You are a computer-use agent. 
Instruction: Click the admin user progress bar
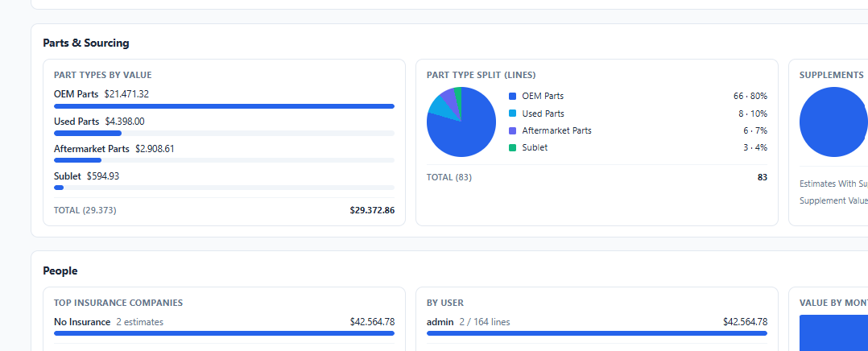[597, 333]
